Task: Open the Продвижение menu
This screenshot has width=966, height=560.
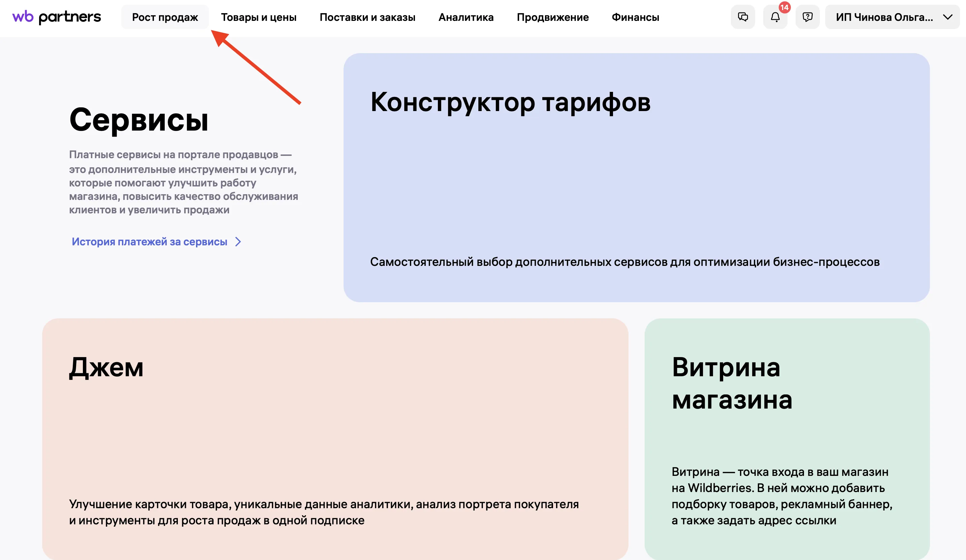Action: coord(552,17)
